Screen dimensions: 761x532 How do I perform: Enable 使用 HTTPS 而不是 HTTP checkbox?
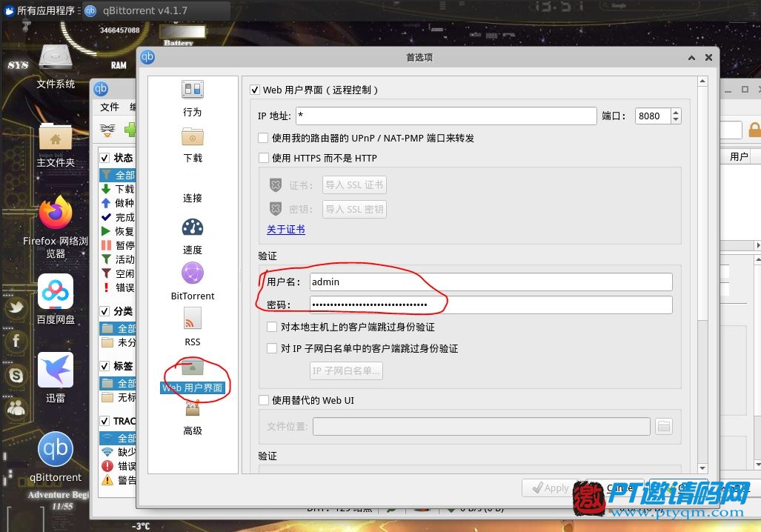pos(263,158)
